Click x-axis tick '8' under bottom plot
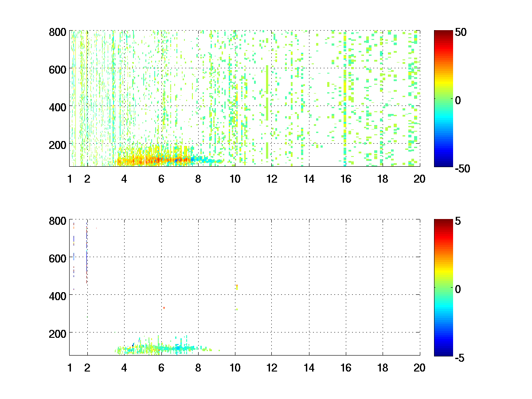532x399 pixels. click(198, 367)
